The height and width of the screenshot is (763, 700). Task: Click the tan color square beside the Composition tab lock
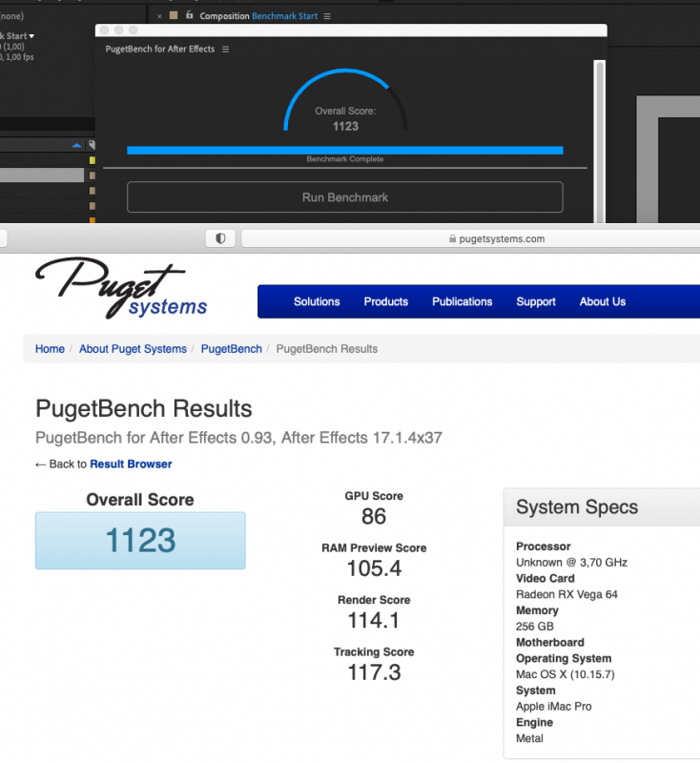coord(174,15)
